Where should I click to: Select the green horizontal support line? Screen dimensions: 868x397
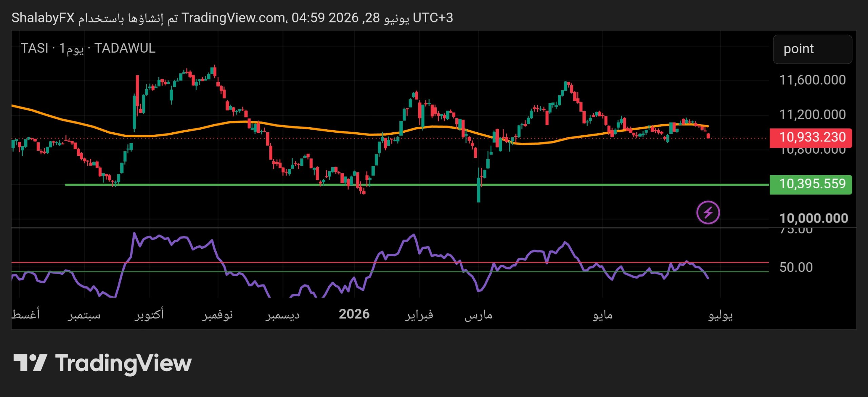point(417,185)
